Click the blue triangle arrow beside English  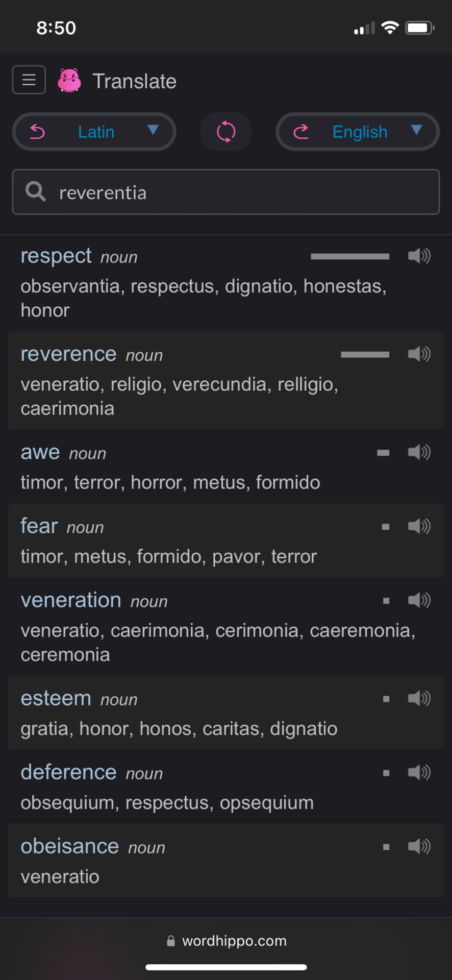[416, 130]
